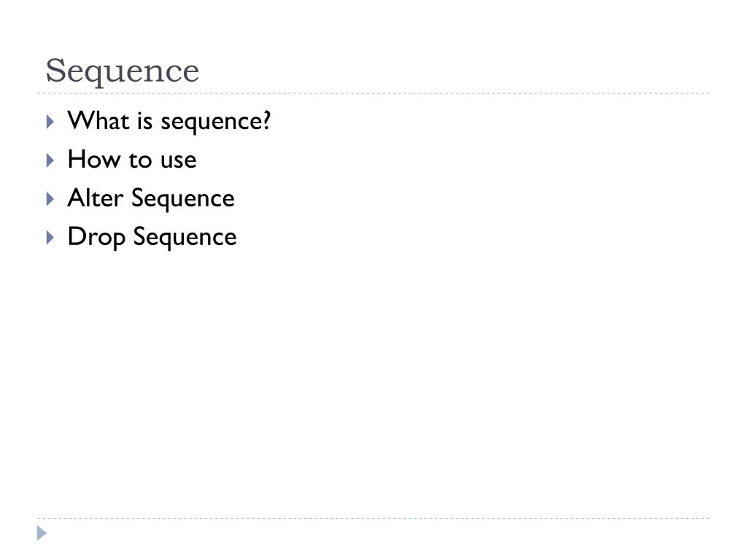The height and width of the screenshot is (560, 747).
Task: Open the 'Drop Sequence' bullet item
Action: (152, 237)
